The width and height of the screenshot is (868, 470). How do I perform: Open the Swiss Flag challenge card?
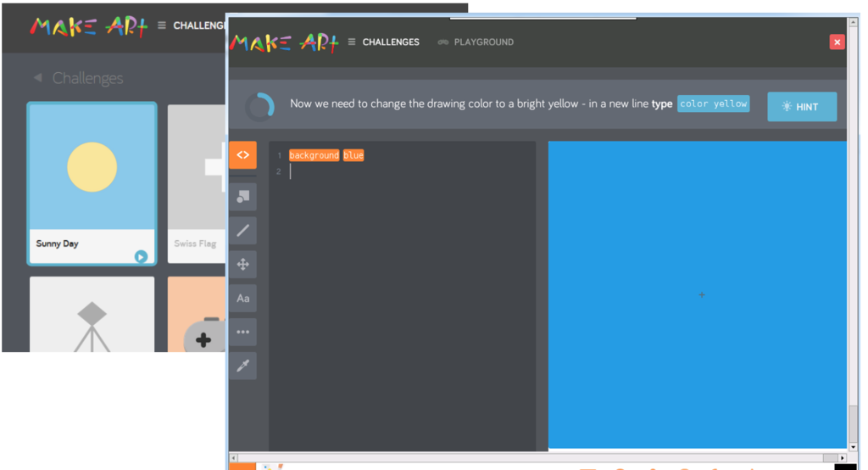coord(197,183)
